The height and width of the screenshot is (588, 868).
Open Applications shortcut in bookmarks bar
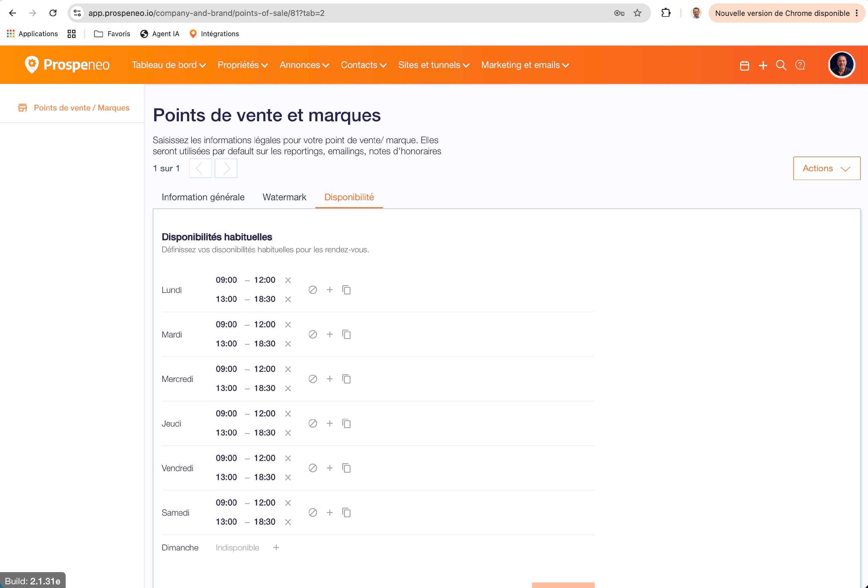32,34
